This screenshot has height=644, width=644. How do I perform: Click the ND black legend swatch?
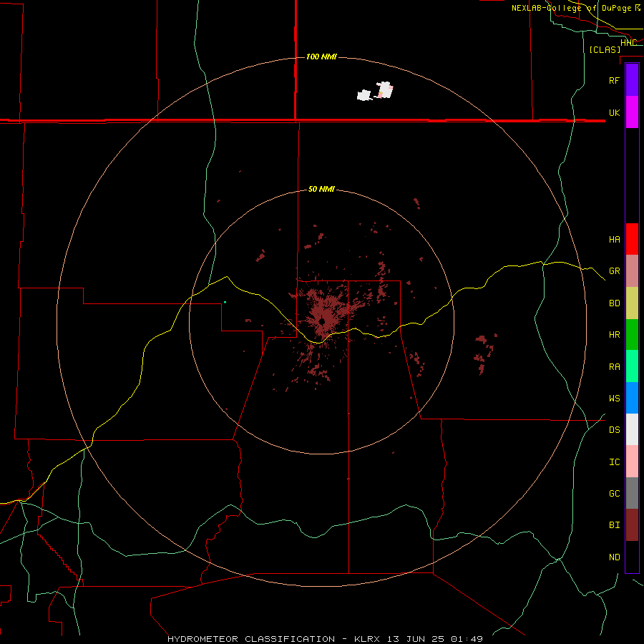click(x=632, y=557)
